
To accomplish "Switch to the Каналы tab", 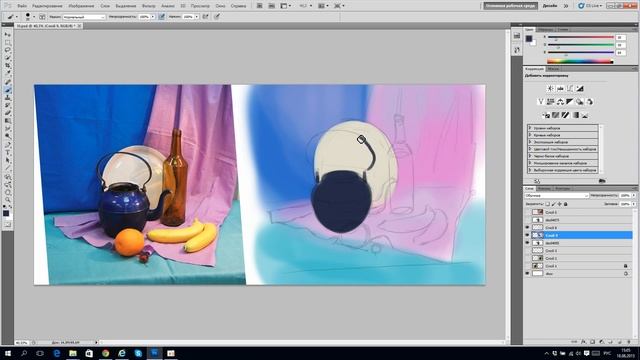I will [544, 189].
